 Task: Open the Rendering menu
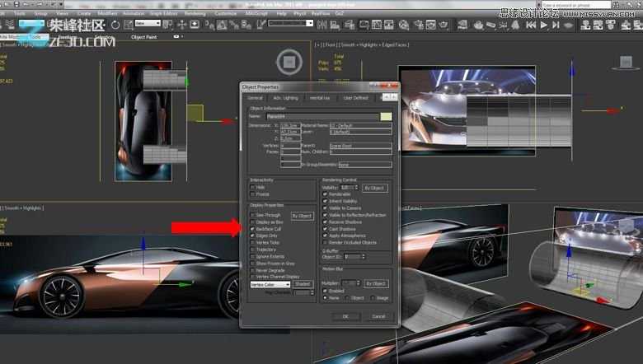[x=195, y=13]
